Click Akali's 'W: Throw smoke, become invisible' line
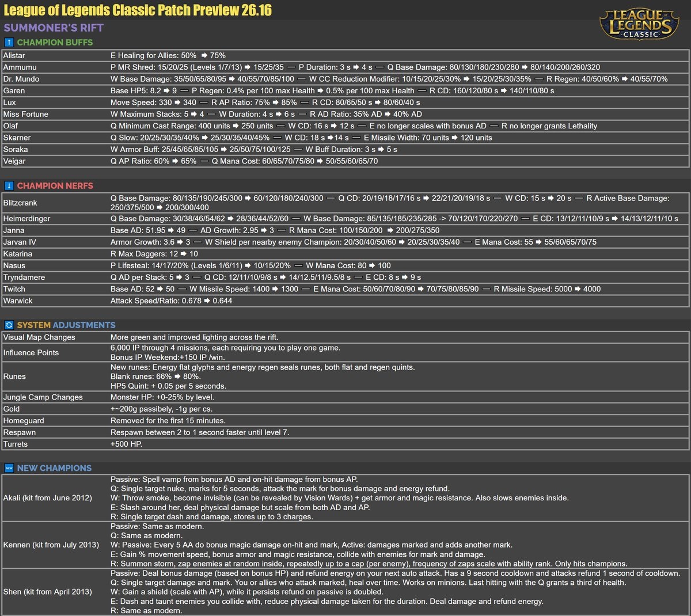The image size is (691, 616). pyautogui.click(x=340, y=498)
